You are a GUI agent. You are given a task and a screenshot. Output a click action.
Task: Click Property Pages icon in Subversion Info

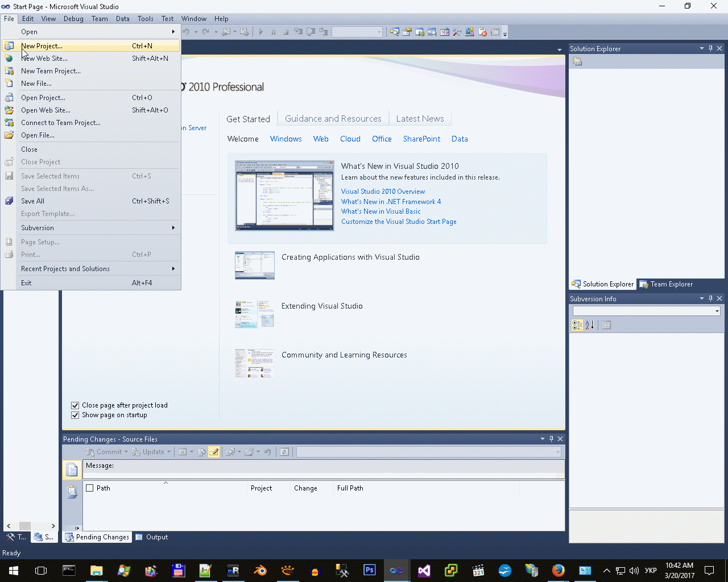pyautogui.click(x=606, y=325)
